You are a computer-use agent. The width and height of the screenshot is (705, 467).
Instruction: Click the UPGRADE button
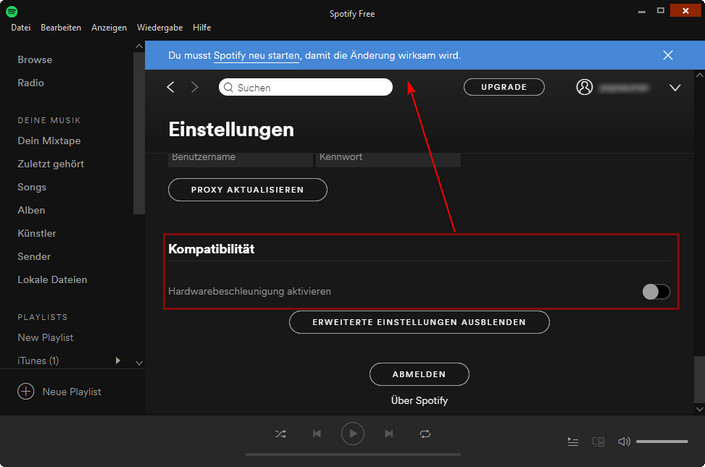[504, 87]
